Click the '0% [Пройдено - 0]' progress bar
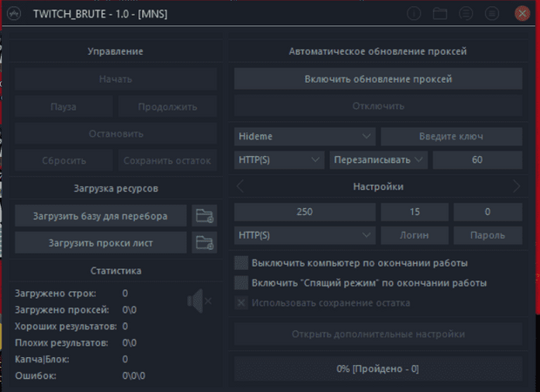The height and width of the screenshot is (392, 540). pyautogui.click(x=378, y=368)
